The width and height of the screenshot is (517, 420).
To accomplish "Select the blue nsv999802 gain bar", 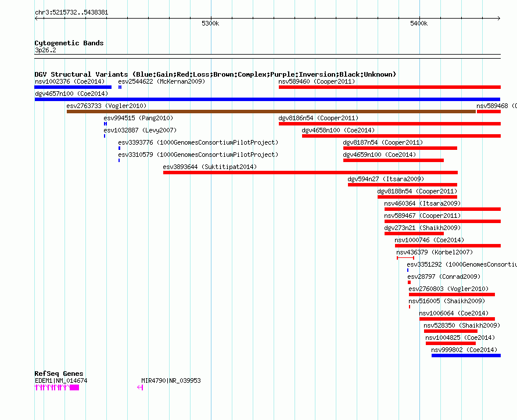I will pos(466,356).
